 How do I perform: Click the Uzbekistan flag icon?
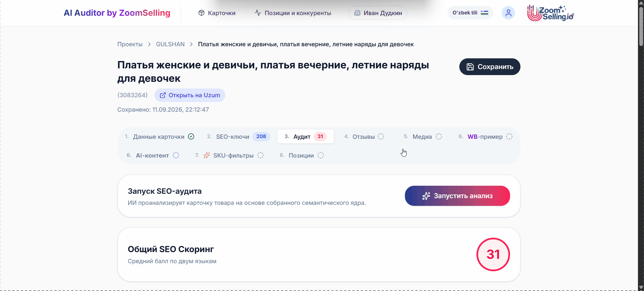point(485,13)
